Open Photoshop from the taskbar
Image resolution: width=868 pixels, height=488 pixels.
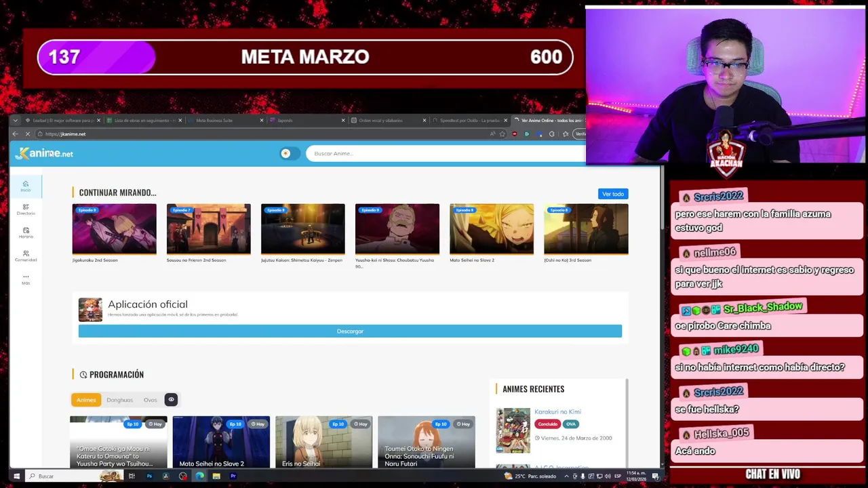(149, 476)
